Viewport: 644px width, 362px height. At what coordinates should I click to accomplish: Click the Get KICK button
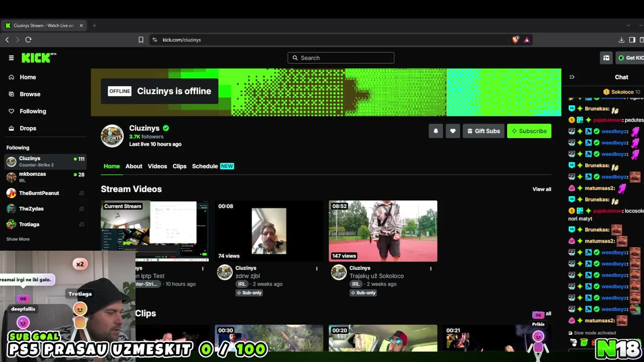click(630, 58)
